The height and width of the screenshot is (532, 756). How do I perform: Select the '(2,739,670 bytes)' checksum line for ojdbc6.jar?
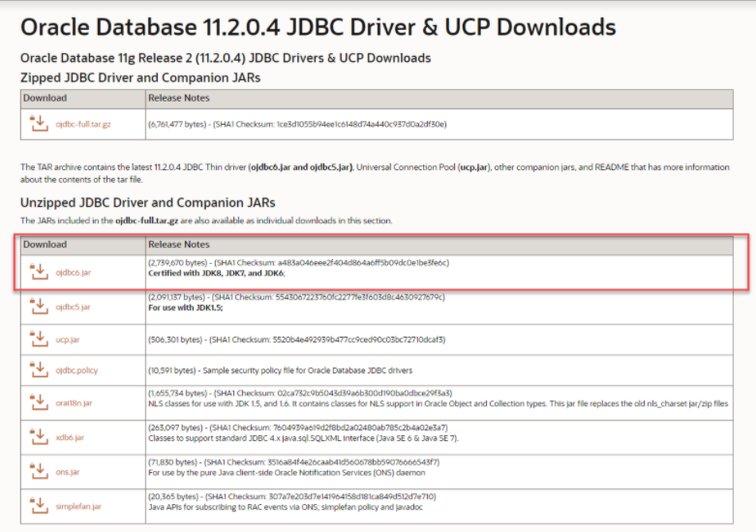(x=298, y=263)
